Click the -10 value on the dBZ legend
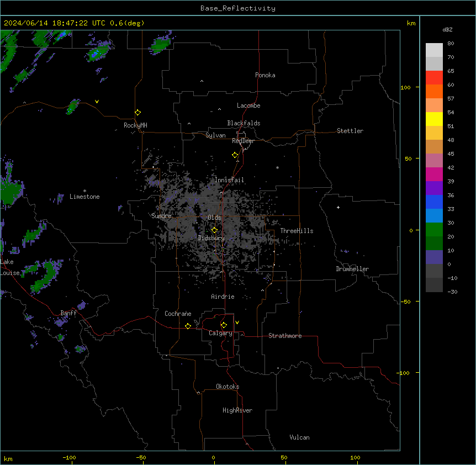The image size is (476, 465). (452, 278)
